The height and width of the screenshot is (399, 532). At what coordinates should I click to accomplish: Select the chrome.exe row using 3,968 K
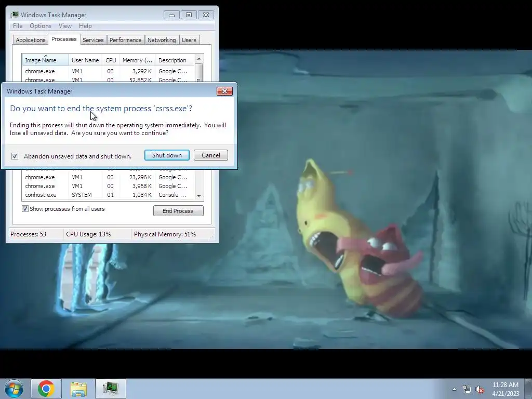tap(109, 186)
